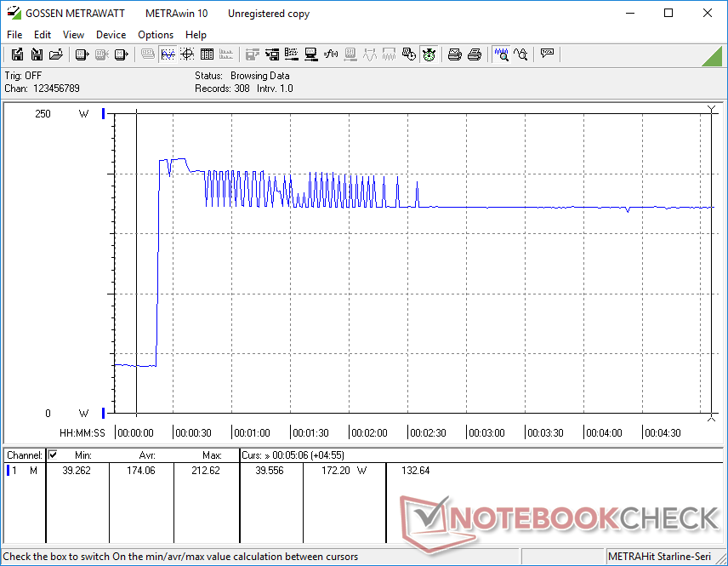Click the greyed-out meter receive icon

point(102,54)
